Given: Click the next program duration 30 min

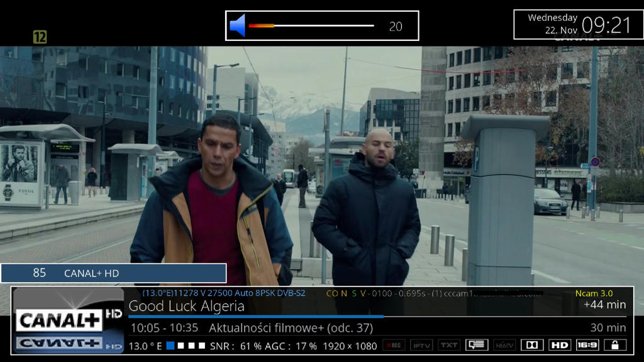Looking at the screenshot, I should coord(608,327).
